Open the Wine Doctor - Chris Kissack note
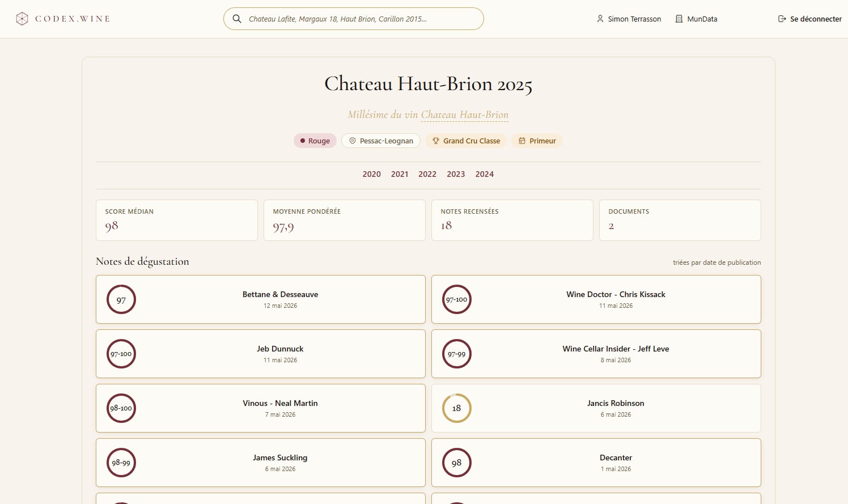 (x=596, y=299)
